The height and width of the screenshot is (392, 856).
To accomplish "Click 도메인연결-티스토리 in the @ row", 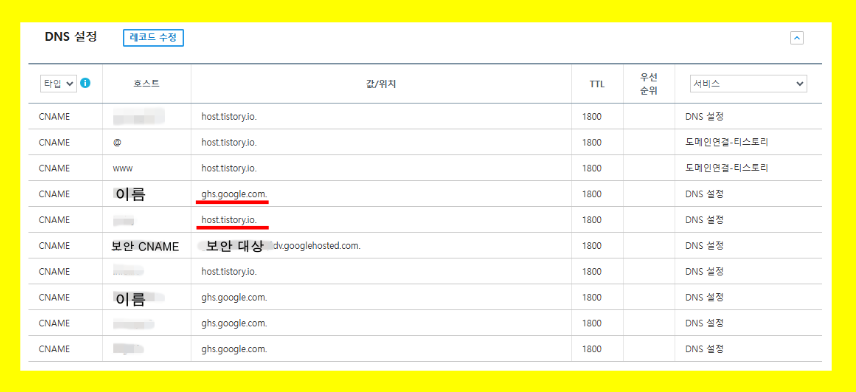I will (x=727, y=142).
